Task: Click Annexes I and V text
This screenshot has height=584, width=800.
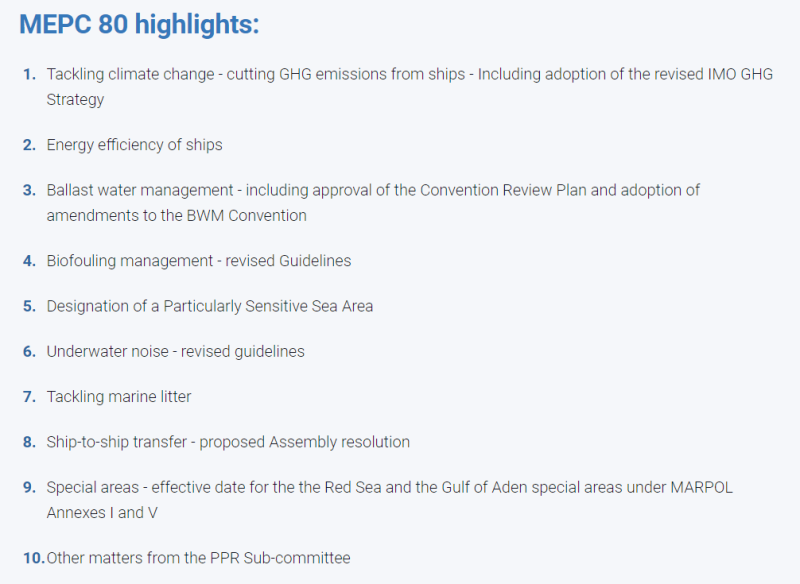Action: click(102, 513)
